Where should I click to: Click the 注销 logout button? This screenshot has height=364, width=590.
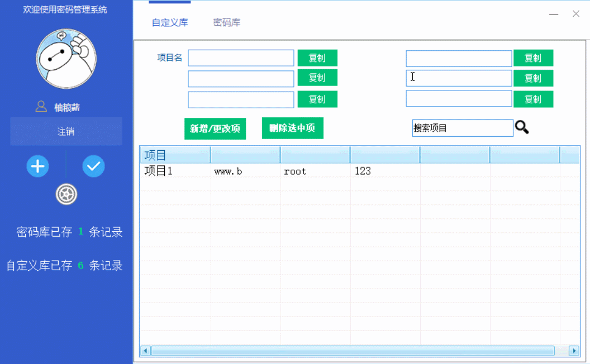(66, 131)
